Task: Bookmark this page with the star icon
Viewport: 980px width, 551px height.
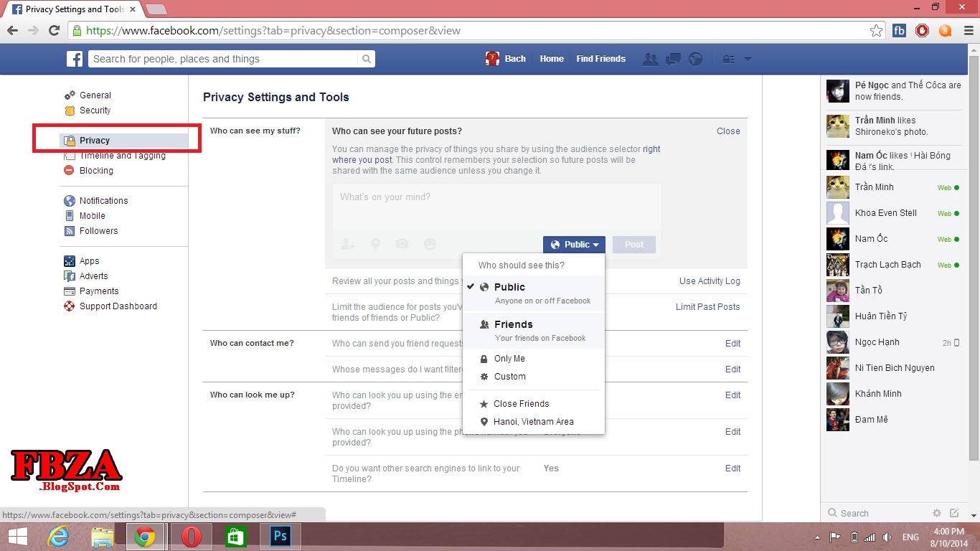Action: pos(876,31)
